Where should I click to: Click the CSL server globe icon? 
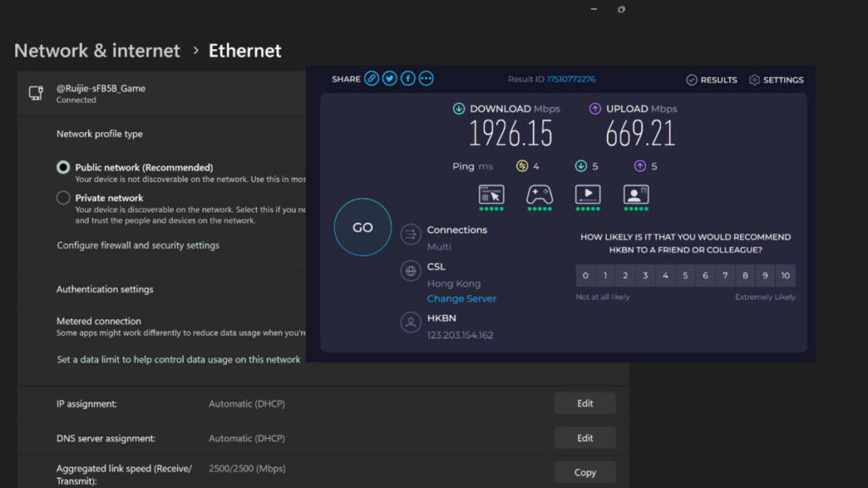pos(411,271)
